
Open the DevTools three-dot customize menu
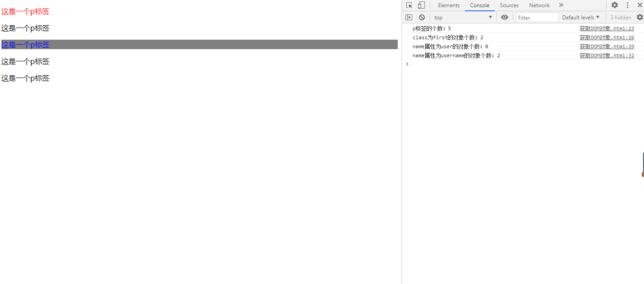tap(627, 5)
